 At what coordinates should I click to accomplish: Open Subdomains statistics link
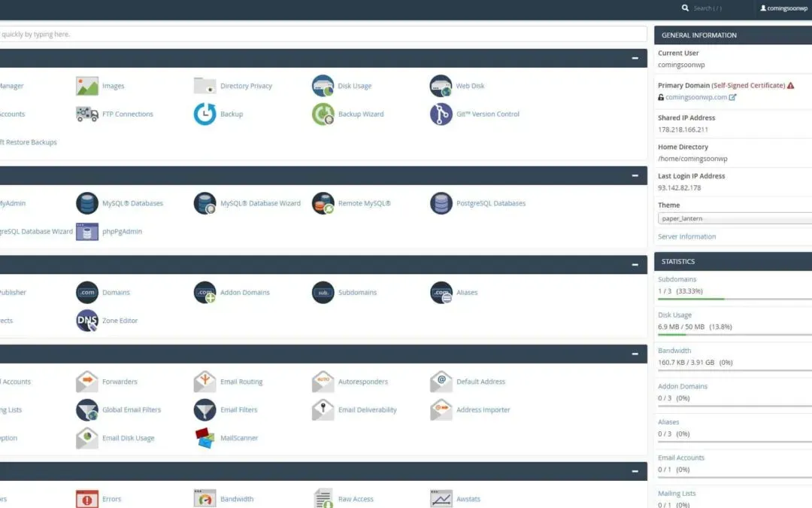click(677, 279)
